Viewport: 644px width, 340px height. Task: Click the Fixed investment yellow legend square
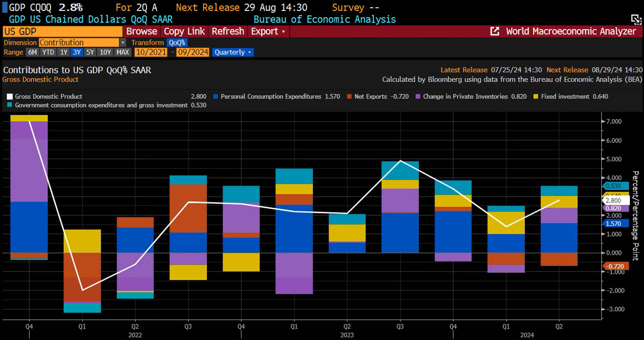tap(536, 96)
